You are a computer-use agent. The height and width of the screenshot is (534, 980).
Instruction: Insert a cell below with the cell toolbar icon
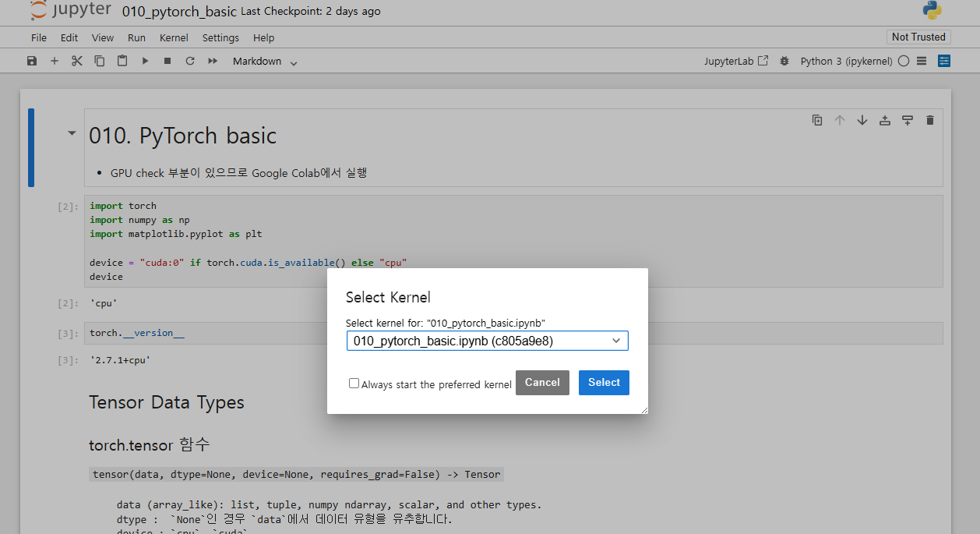(x=908, y=120)
